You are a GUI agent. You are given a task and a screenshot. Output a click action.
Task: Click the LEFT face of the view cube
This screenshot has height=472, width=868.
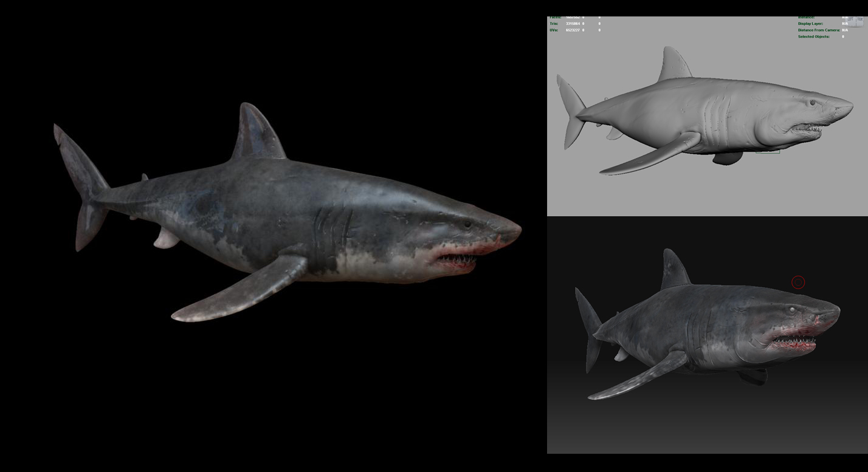[x=850, y=21]
